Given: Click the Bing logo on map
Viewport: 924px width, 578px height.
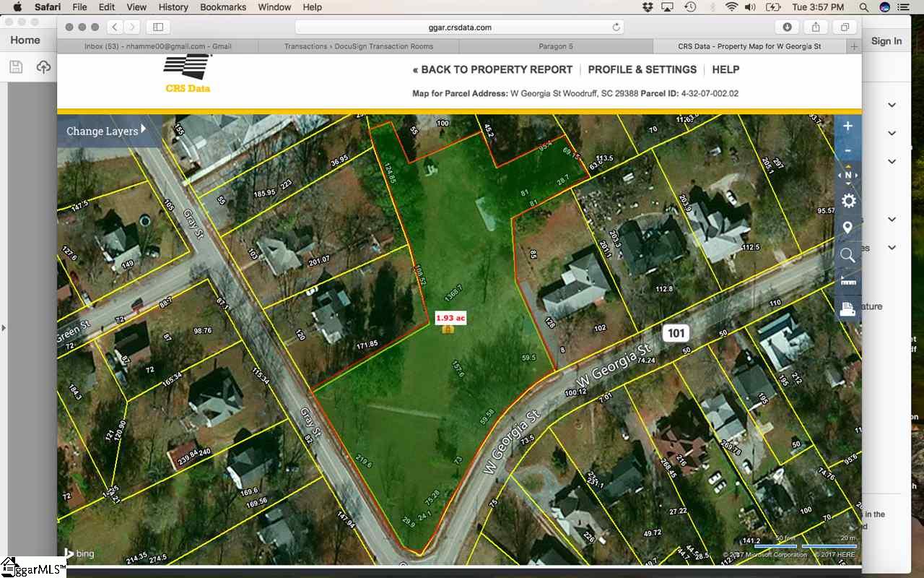Looking at the screenshot, I should (x=80, y=553).
